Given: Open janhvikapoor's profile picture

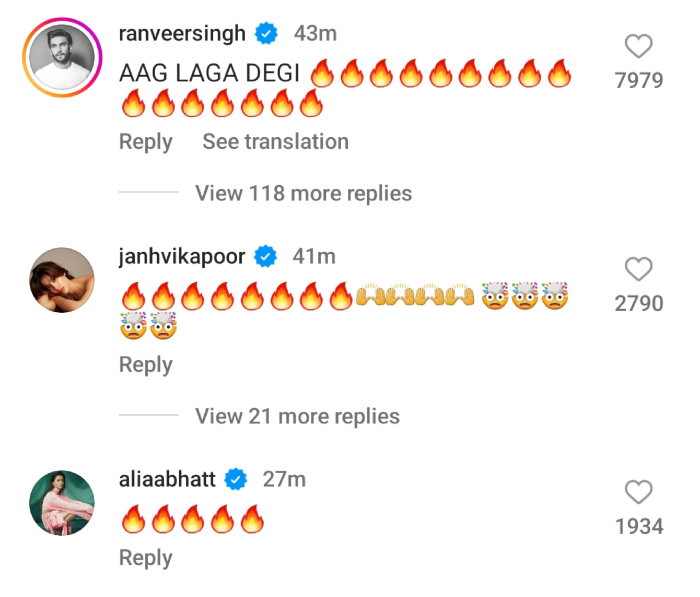Looking at the screenshot, I should (x=62, y=281).
